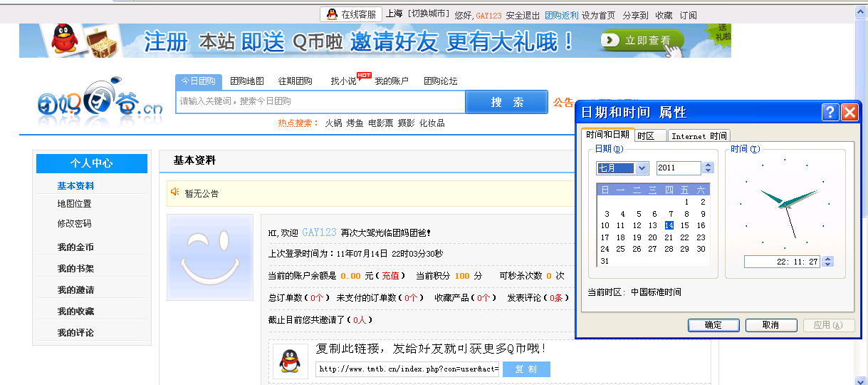Open 地图位置 in sidebar
This screenshot has width=868, height=385.
click(x=75, y=204)
